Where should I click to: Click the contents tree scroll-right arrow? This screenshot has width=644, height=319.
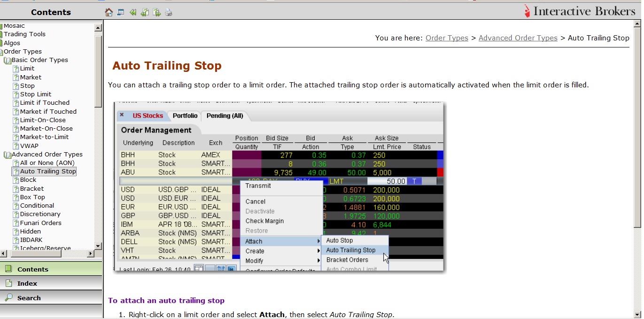pos(91,254)
